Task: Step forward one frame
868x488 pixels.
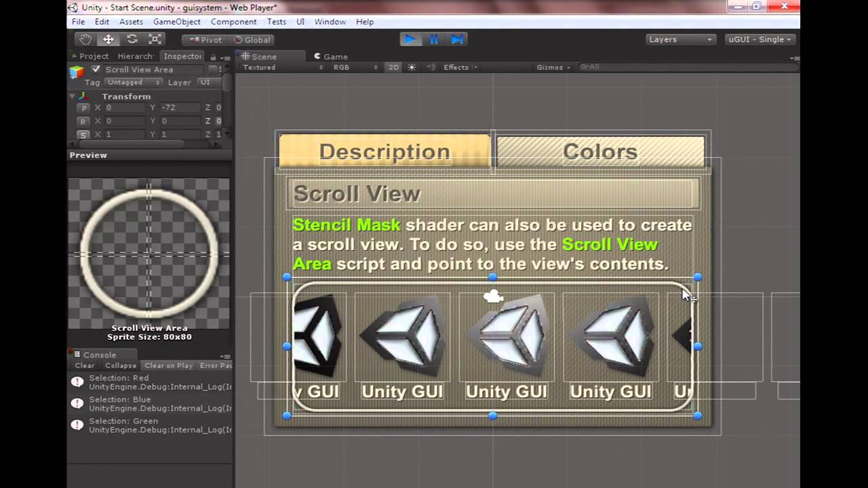Action: (458, 39)
